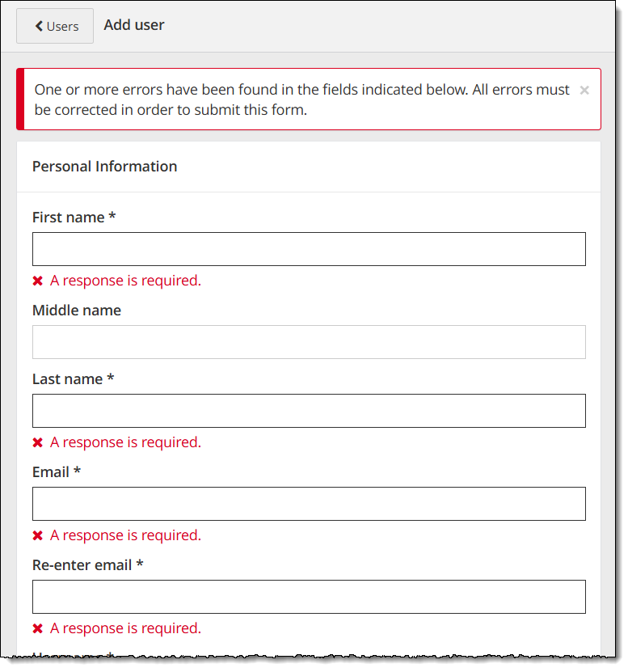
Task: Click the Re-enter email text box
Action: pos(309,597)
